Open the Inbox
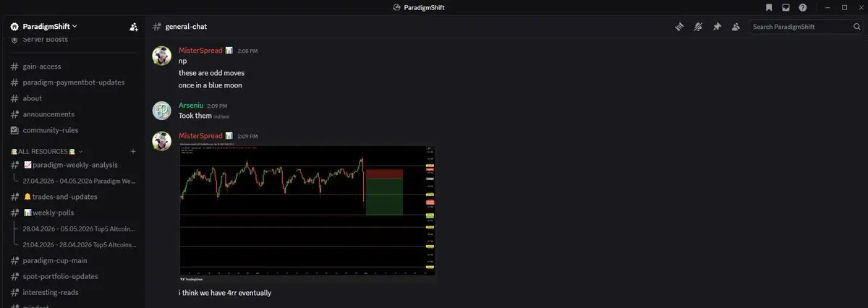The height and width of the screenshot is (308, 868). (x=786, y=7)
